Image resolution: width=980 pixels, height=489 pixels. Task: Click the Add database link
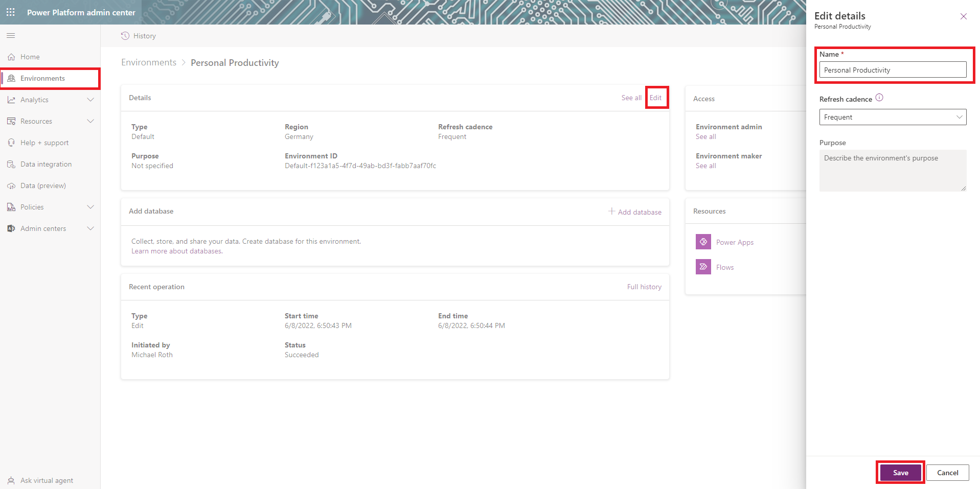(635, 212)
